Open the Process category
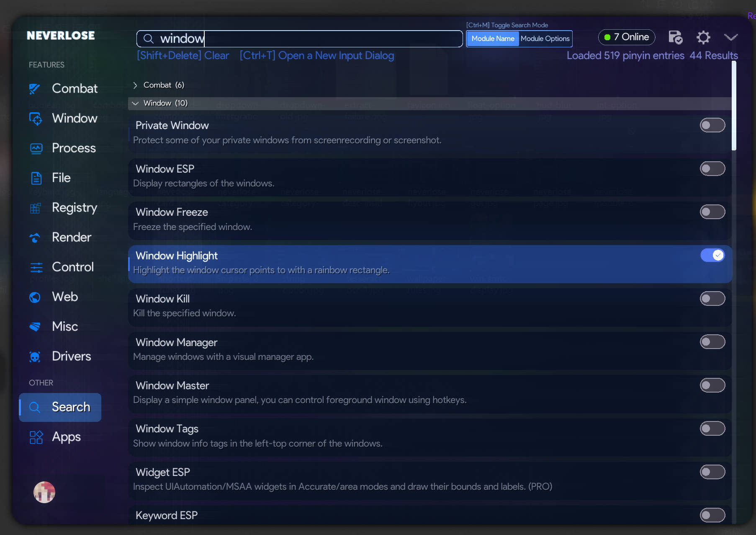756x535 pixels. click(60, 148)
